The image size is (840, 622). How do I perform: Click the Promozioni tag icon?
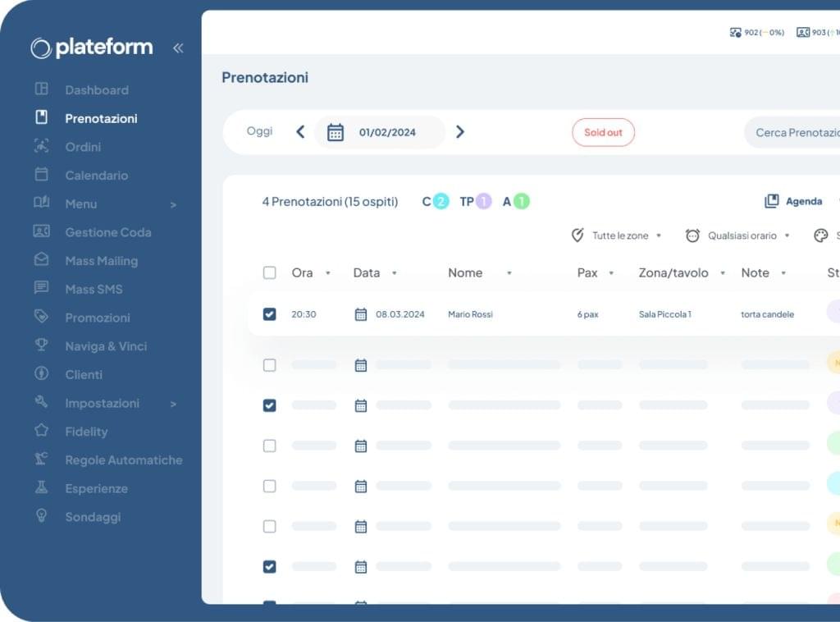[x=41, y=318]
